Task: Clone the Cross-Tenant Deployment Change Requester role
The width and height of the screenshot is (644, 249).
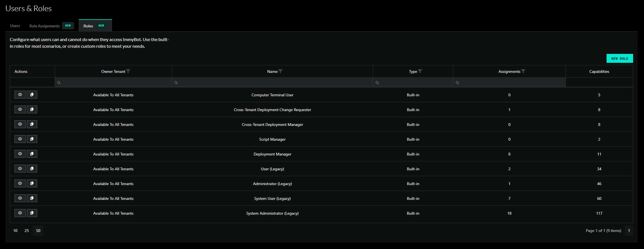Action: click(x=32, y=109)
